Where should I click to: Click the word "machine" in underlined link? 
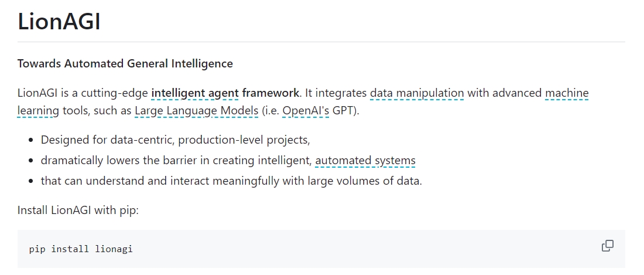pyautogui.click(x=567, y=93)
